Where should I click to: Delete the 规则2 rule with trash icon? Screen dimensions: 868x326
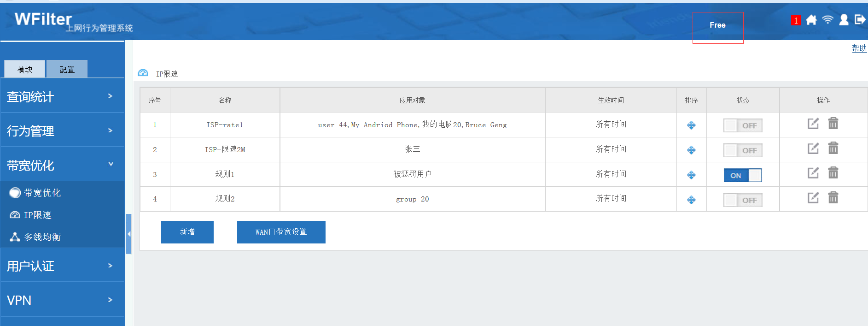[x=833, y=198]
